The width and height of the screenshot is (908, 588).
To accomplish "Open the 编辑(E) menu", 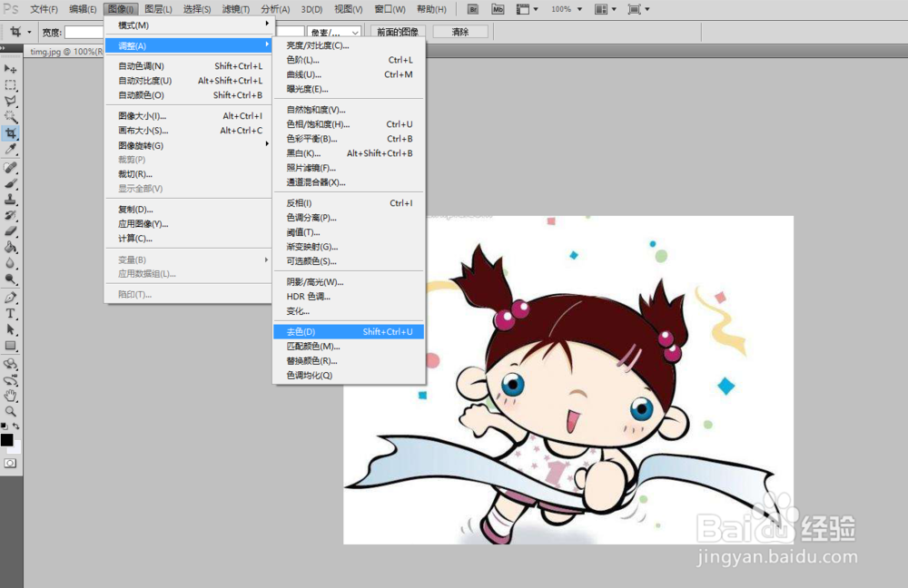I will (x=83, y=9).
